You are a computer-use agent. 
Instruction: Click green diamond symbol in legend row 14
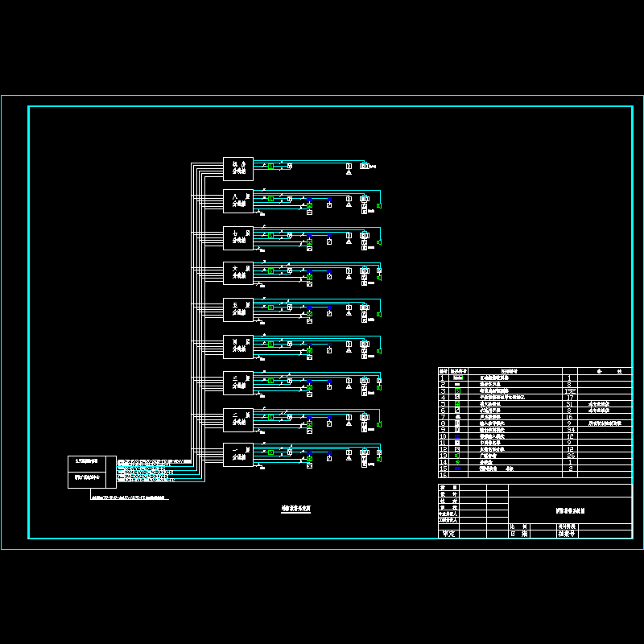point(457,461)
